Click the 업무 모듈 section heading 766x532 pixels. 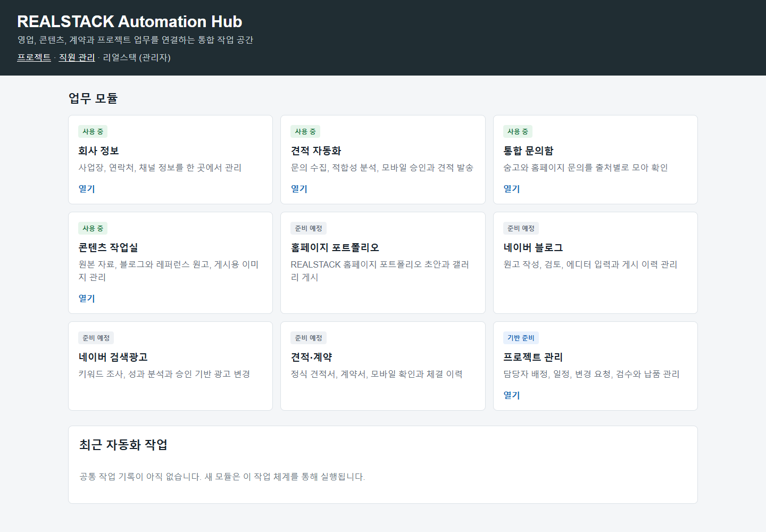point(93,98)
